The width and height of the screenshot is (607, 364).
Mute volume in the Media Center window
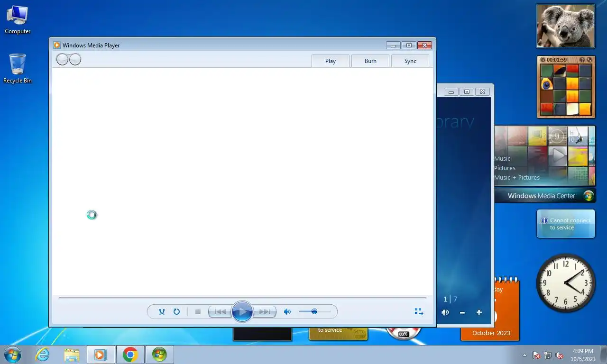(445, 312)
